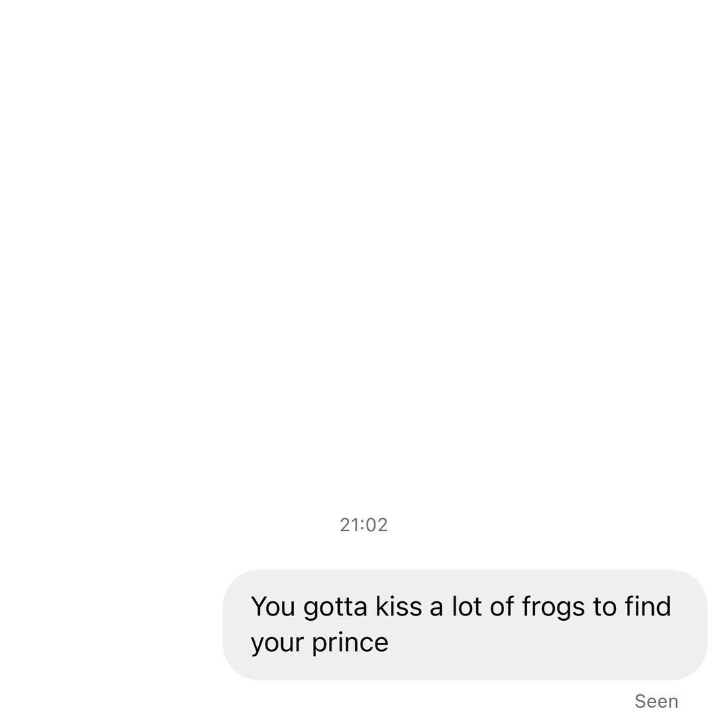The height and width of the screenshot is (728, 728).
Task: Click the blank area left of the bubble
Action: 108,624
